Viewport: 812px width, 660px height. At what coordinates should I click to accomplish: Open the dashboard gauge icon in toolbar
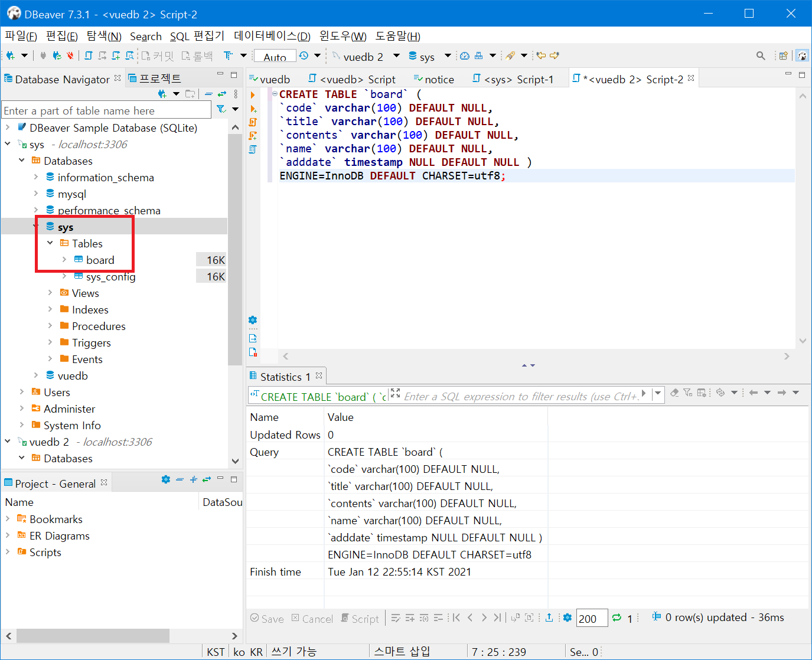(x=465, y=56)
